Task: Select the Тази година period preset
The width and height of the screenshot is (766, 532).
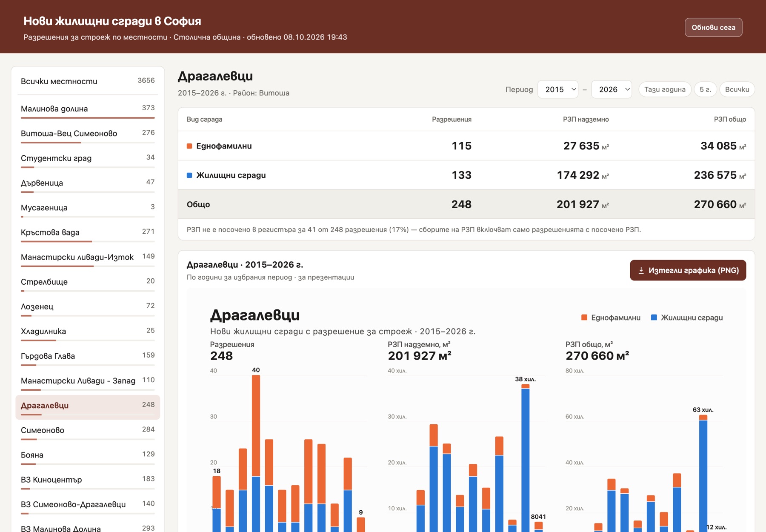Action: tap(665, 89)
